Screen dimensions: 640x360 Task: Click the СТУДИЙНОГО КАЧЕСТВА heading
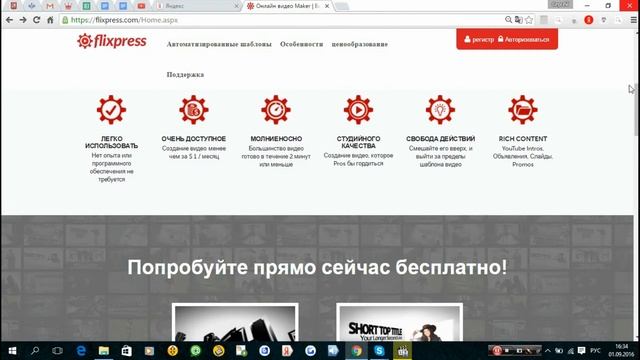click(x=358, y=142)
